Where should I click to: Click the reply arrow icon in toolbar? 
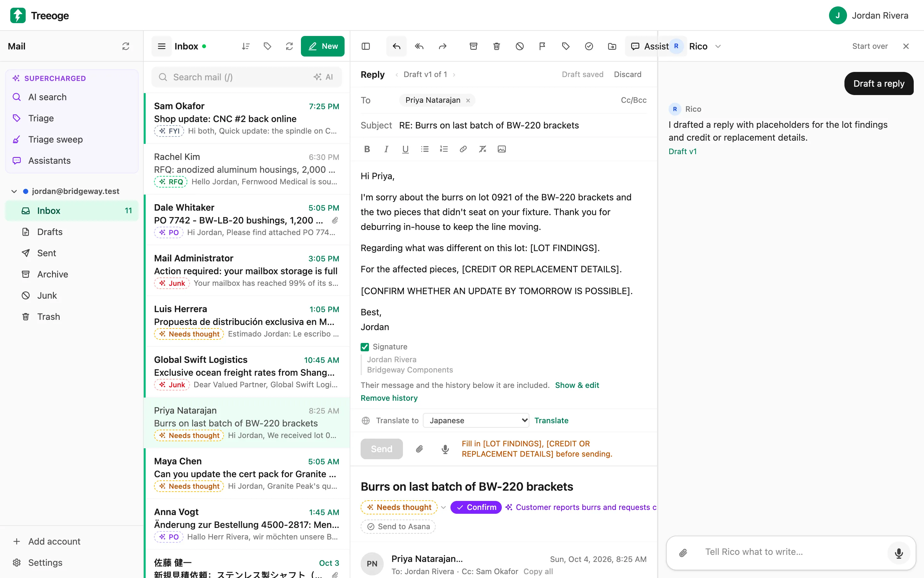point(396,46)
